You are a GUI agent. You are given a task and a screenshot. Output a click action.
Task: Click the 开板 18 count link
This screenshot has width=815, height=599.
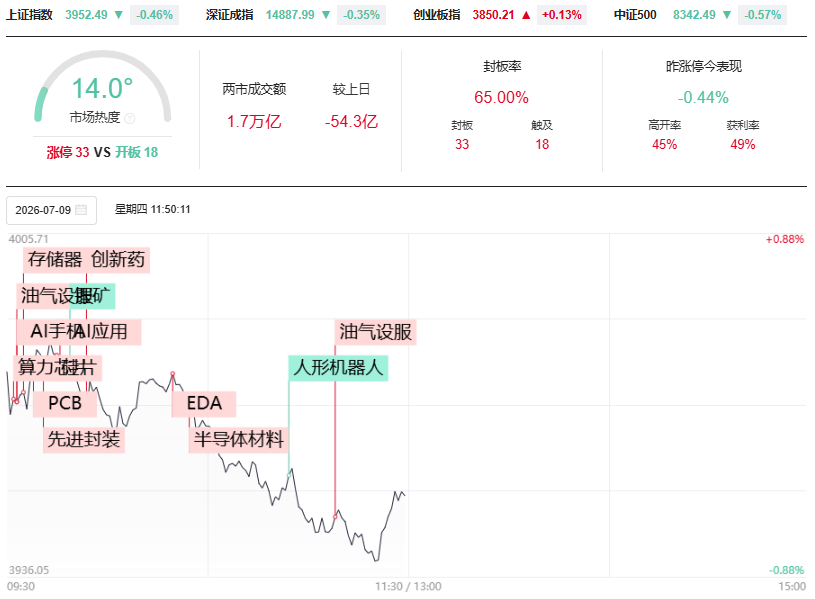pos(137,152)
